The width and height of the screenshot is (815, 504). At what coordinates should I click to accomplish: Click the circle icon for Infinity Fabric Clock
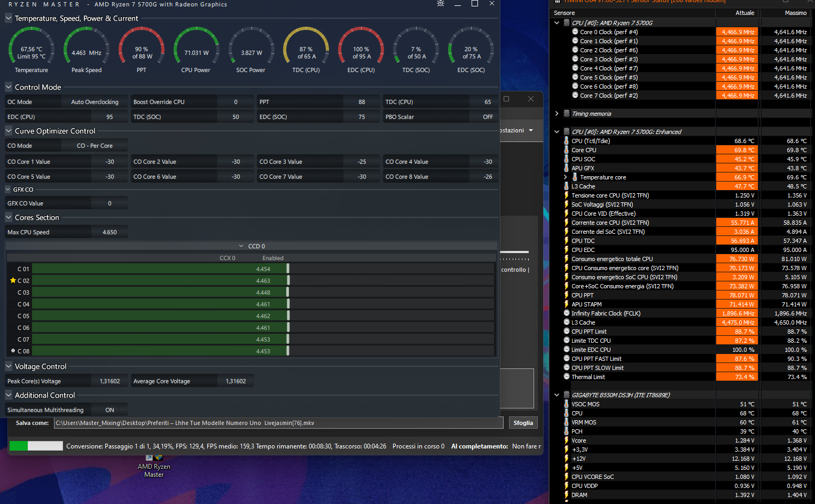point(567,313)
